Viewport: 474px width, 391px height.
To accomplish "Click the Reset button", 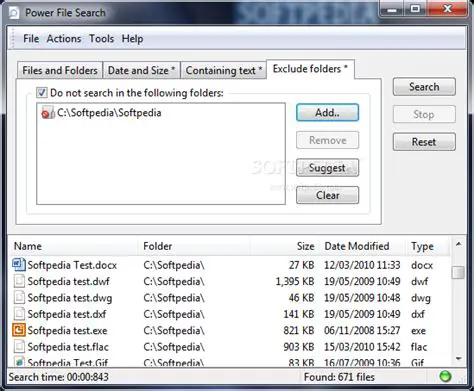I will pos(424,142).
